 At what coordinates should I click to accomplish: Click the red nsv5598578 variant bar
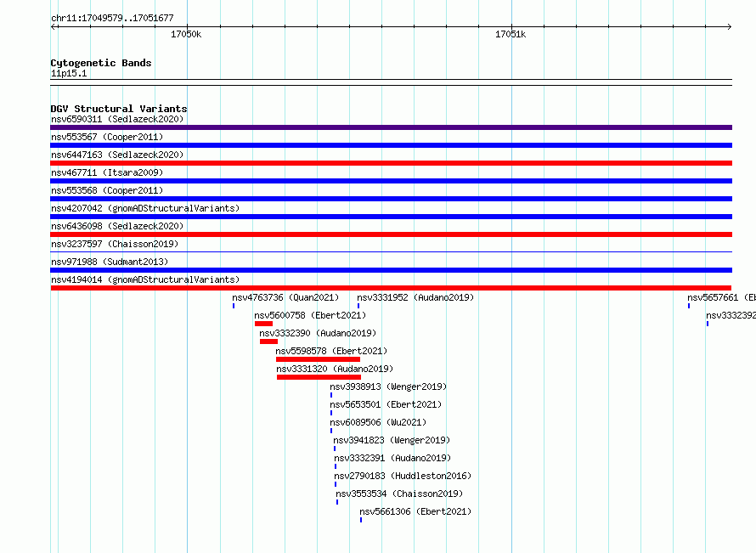coord(318,359)
